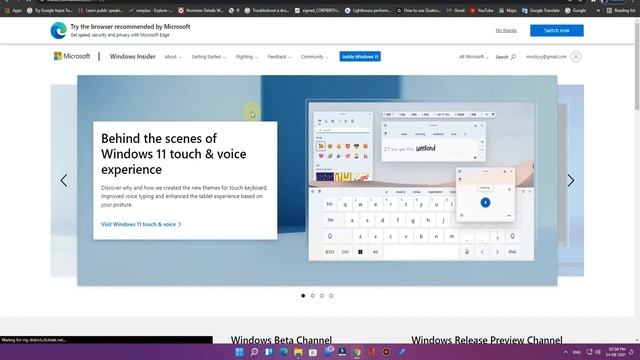The image size is (640, 360).
Task: Select the third carousel dot indicator
Action: [322, 296]
